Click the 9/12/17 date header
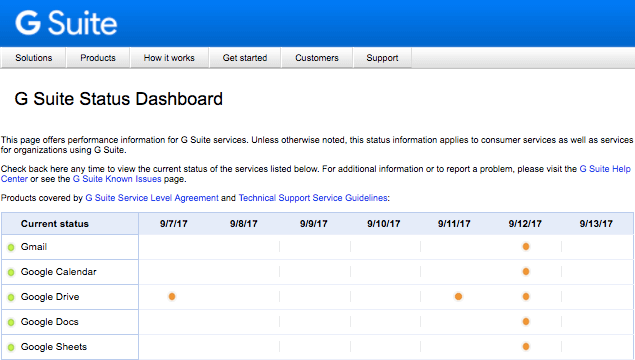 525,224
